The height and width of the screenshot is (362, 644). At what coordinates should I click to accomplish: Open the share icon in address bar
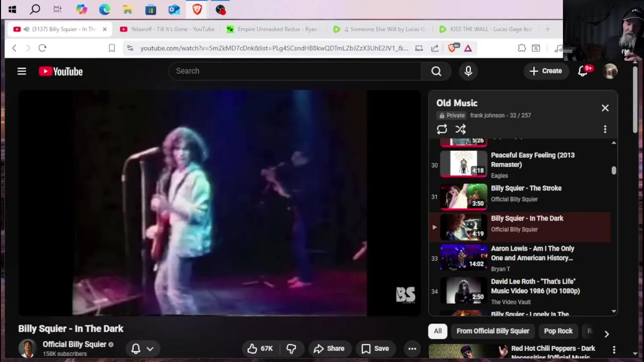point(435,48)
